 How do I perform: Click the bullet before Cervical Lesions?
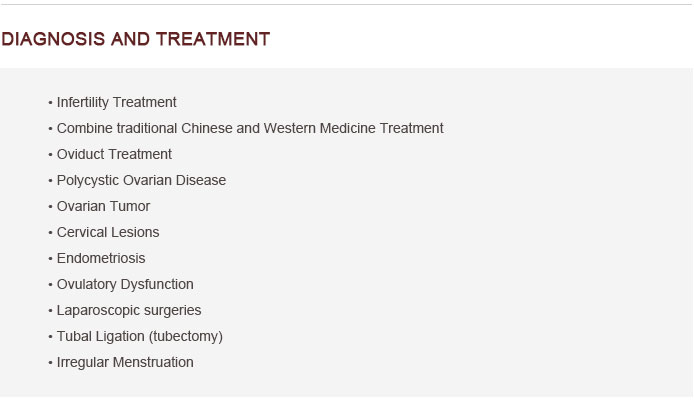point(50,233)
